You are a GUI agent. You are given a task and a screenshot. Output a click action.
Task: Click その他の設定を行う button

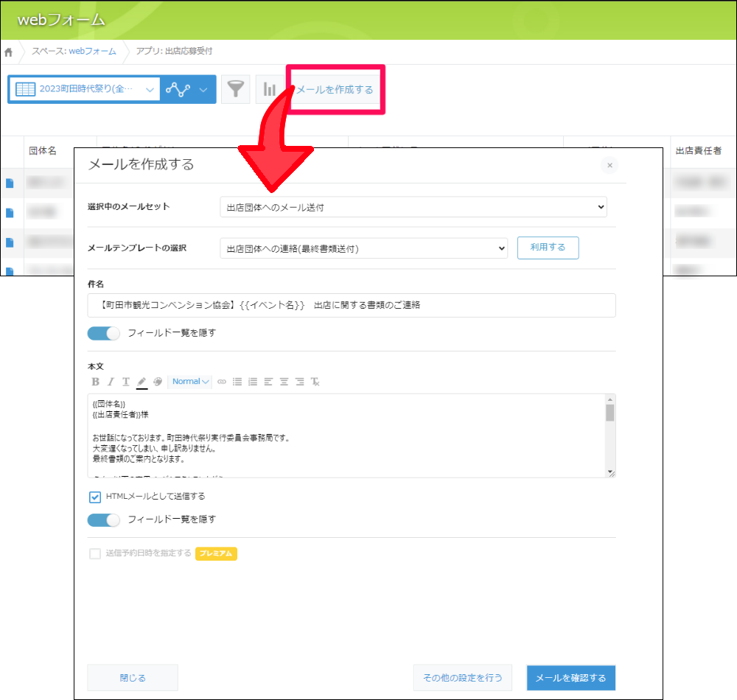coord(463,677)
